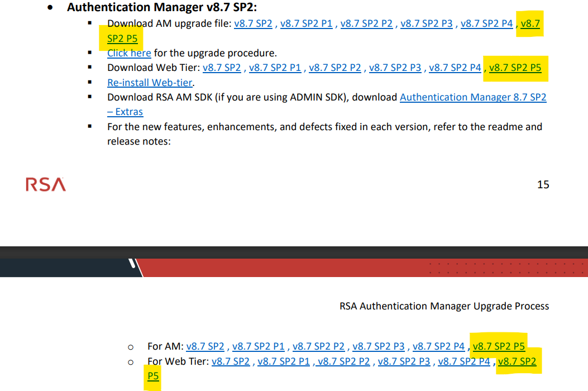Open highlighted v8.7 SP2 P5 link in 'For AM' line

click(x=499, y=346)
